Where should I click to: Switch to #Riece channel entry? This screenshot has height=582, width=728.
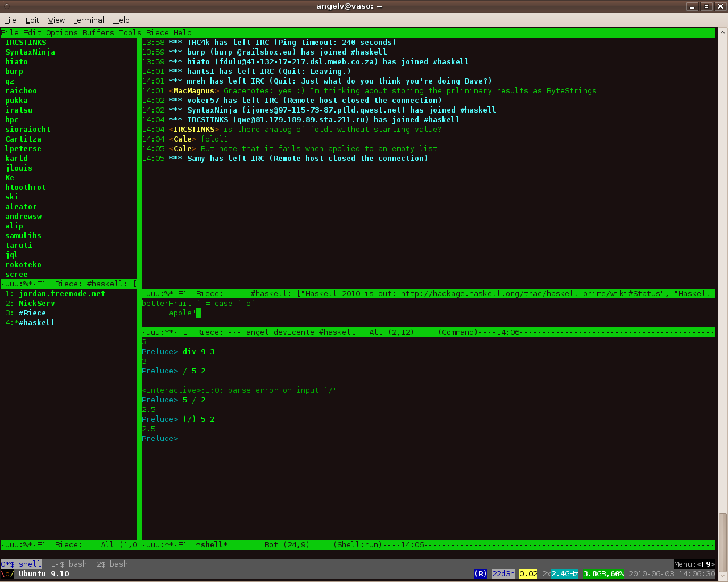click(32, 313)
